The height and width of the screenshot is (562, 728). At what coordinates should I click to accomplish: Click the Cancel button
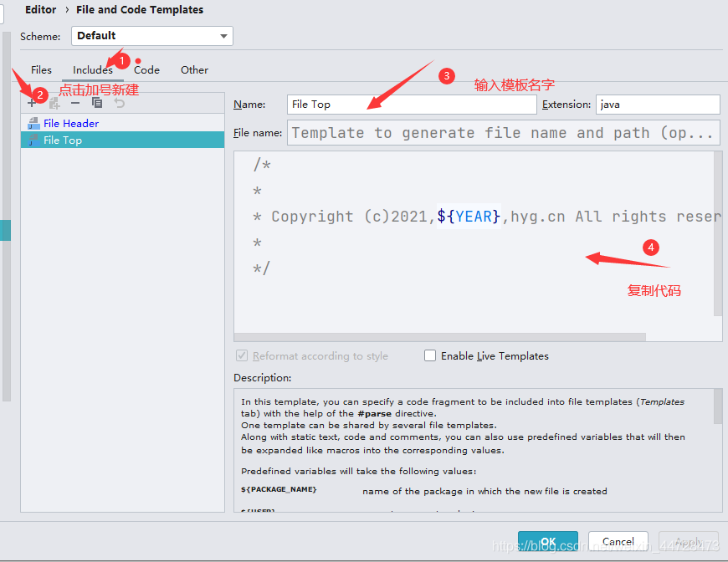point(618,542)
